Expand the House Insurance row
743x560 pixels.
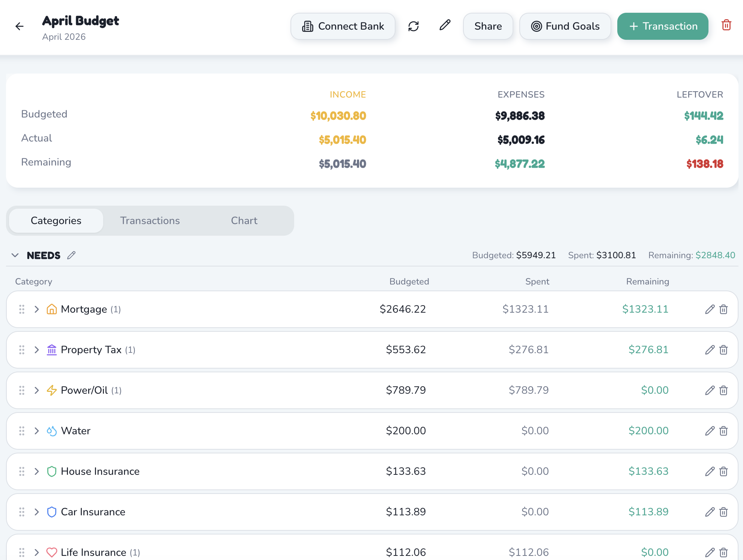[36, 471]
